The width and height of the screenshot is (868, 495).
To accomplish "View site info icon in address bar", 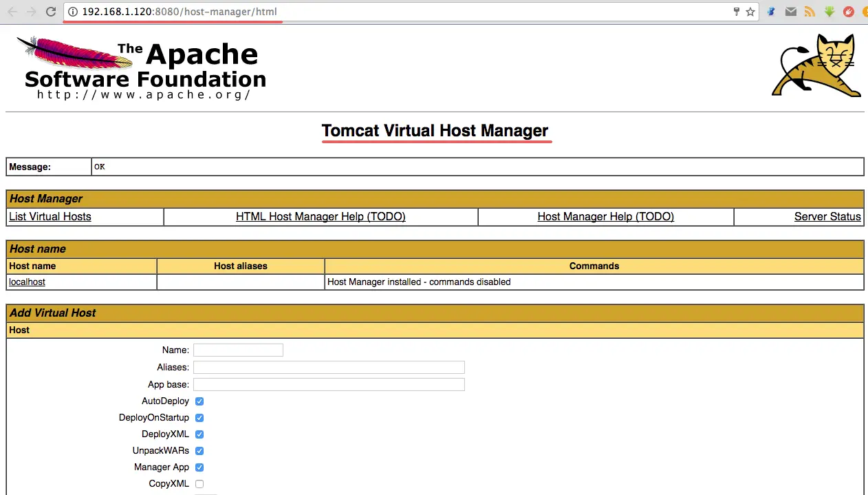I will (73, 12).
